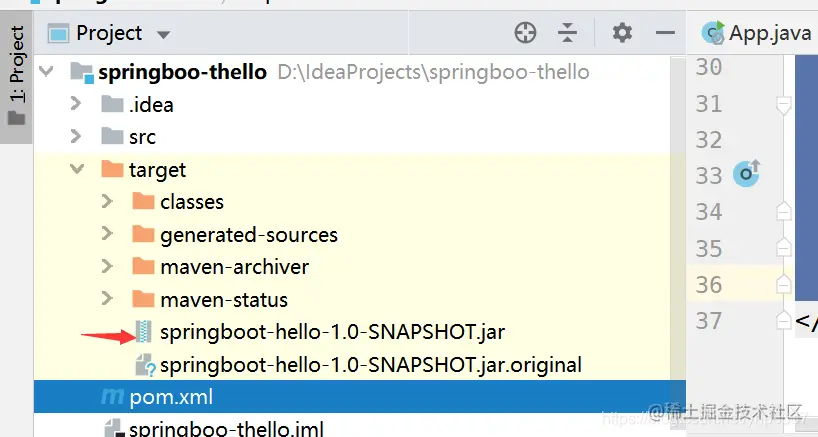This screenshot has height=437, width=818.
Task: Click the Collapse All icon in Project toolbar
Action: click(x=567, y=33)
